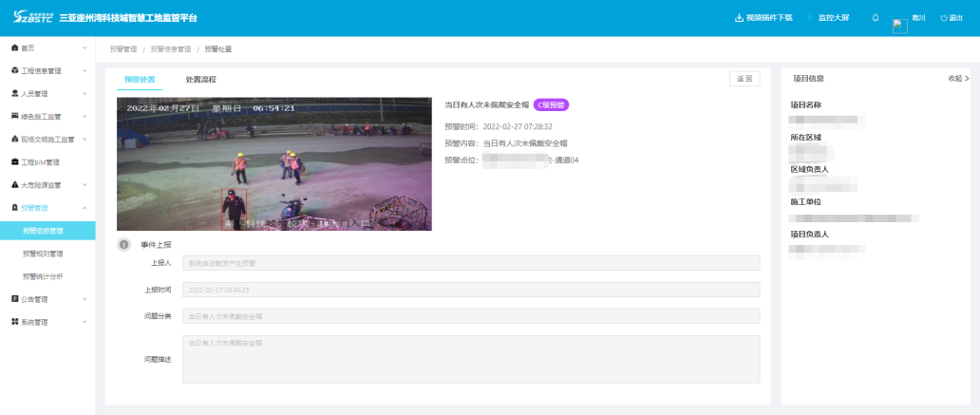Click the 工程BIM管理 briefcase icon
Viewport: 980px width, 415px height.
pyautogui.click(x=14, y=161)
